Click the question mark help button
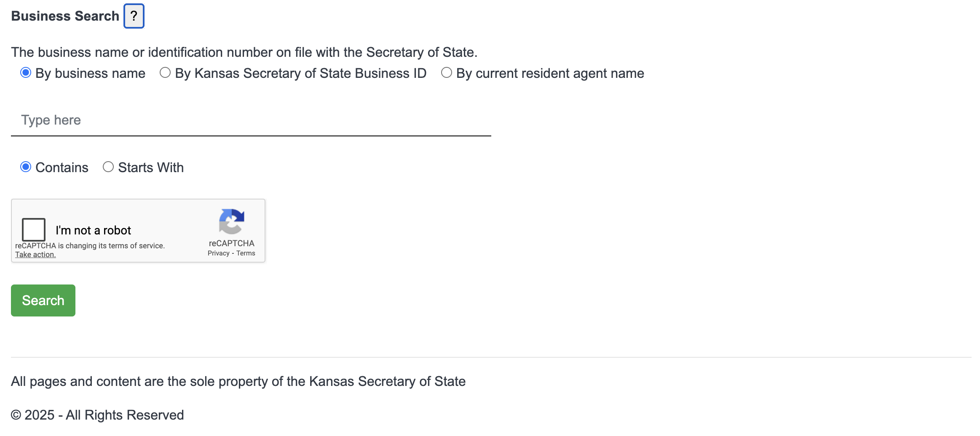 pos(134,16)
